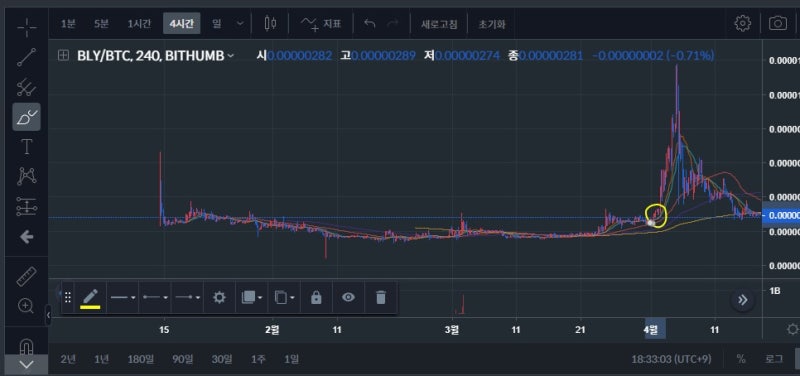
Task: Set the date range to 1일
Action: (291, 359)
